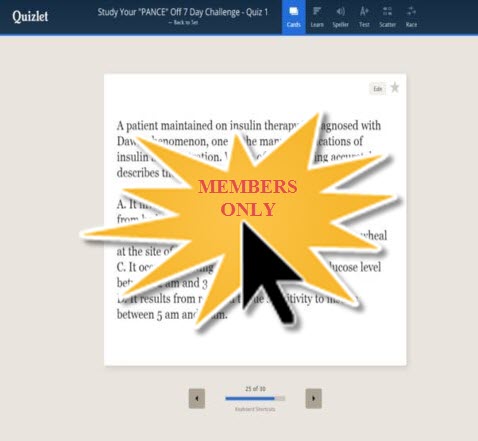Start the Test mode
The image size is (478, 441).
coord(364,17)
